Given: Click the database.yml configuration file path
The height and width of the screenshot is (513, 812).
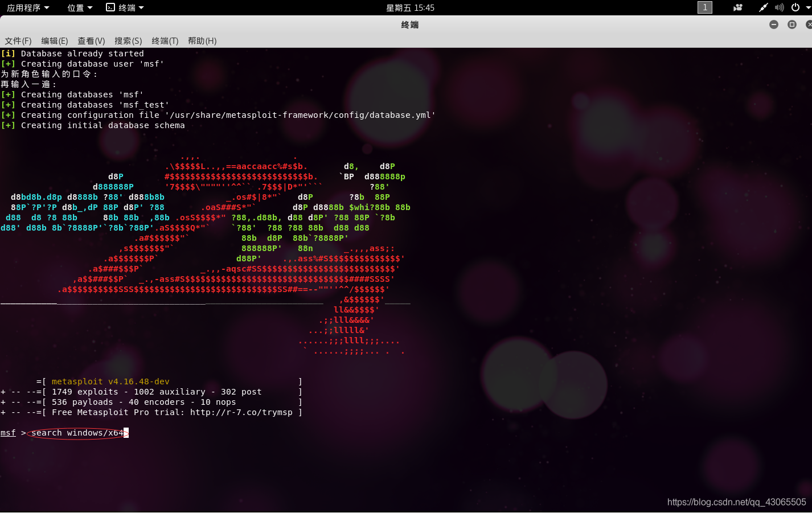Looking at the screenshot, I should point(301,116).
